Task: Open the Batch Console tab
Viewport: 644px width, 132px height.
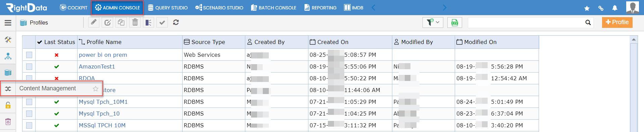Action: point(274,8)
